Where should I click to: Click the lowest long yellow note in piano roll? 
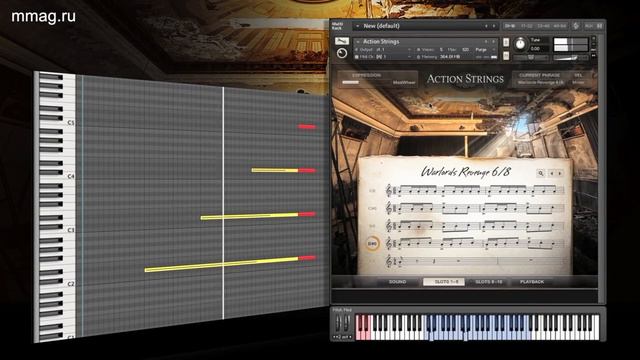222,264
